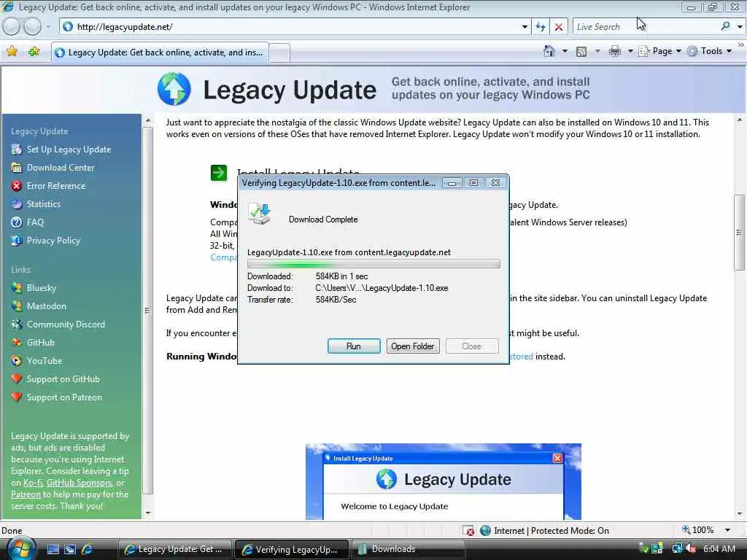Click the Install Legacy Update screenshot thumbnail

(x=443, y=481)
